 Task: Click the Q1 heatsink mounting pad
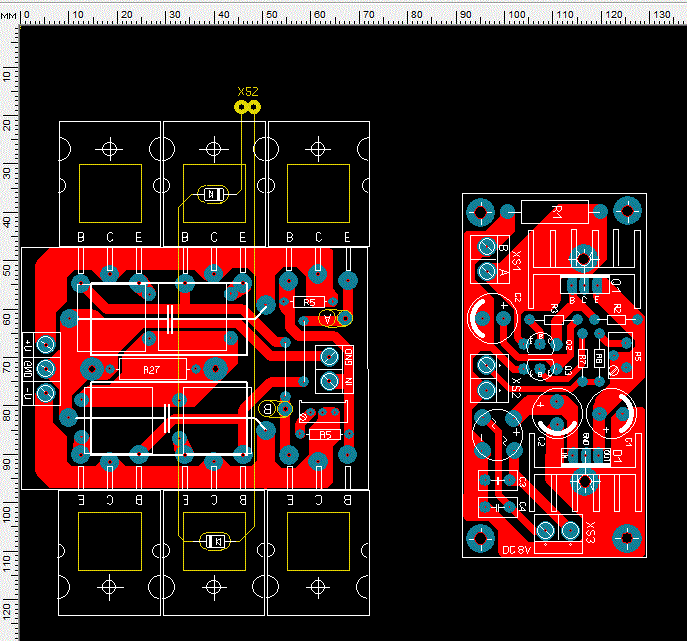tap(583, 259)
